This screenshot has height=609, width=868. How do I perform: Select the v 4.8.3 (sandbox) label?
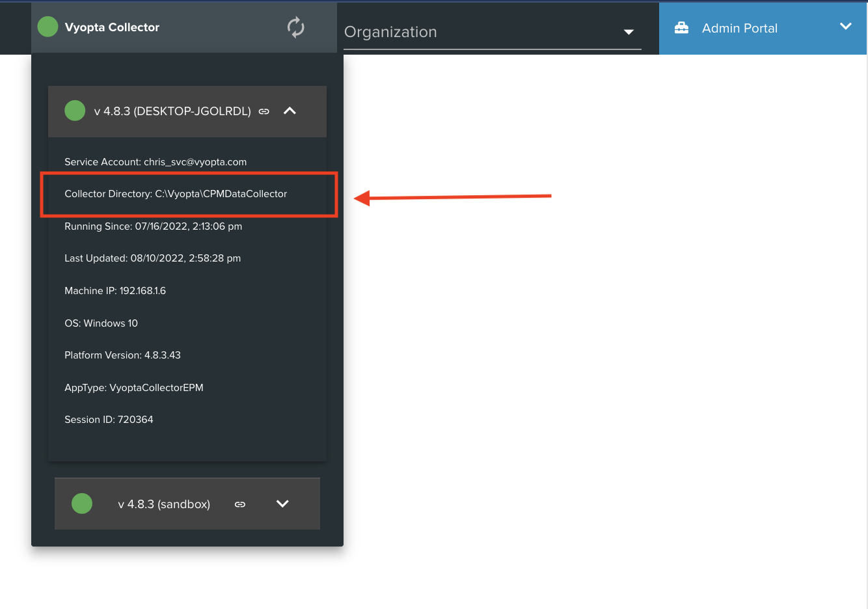click(164, 504)
